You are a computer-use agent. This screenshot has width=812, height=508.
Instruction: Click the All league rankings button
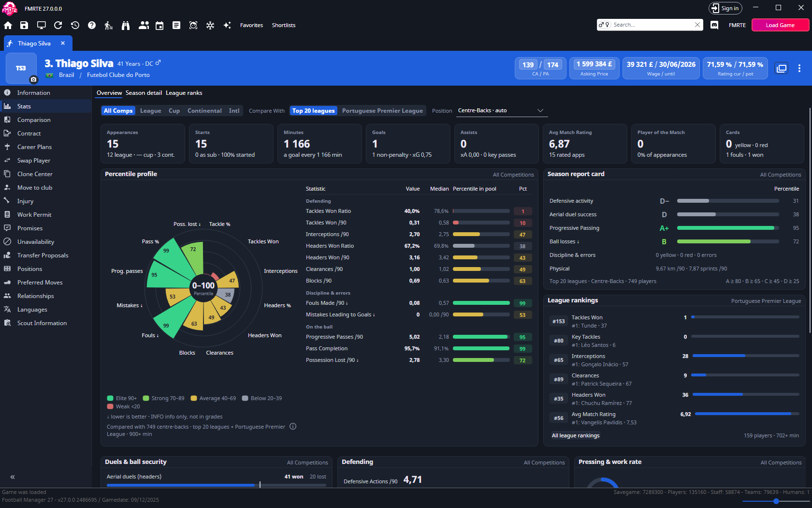pyautogui.click(x=576, y=435)
